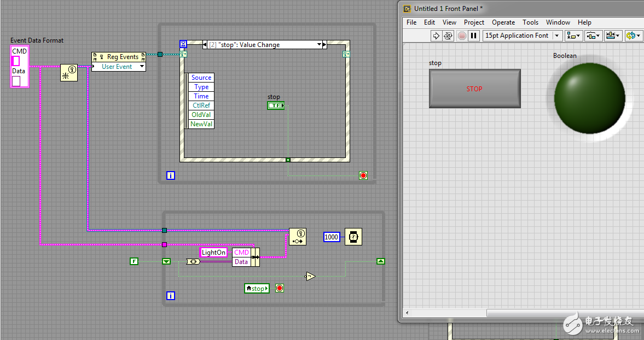
Task: Open the event case selector dropdown arrow
Action: [x=319, y=45]
